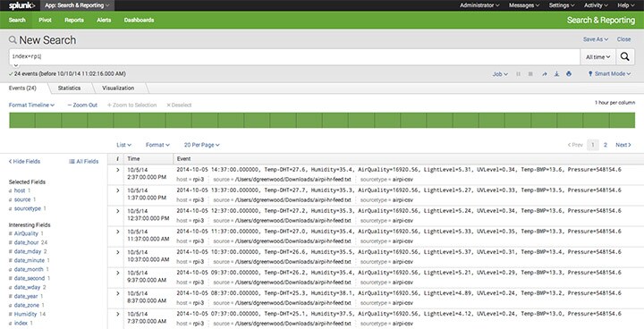Viewport: 644px width, 329px height.
Task: Go to the Dashboards nav tab
Action: coord(140,21)
